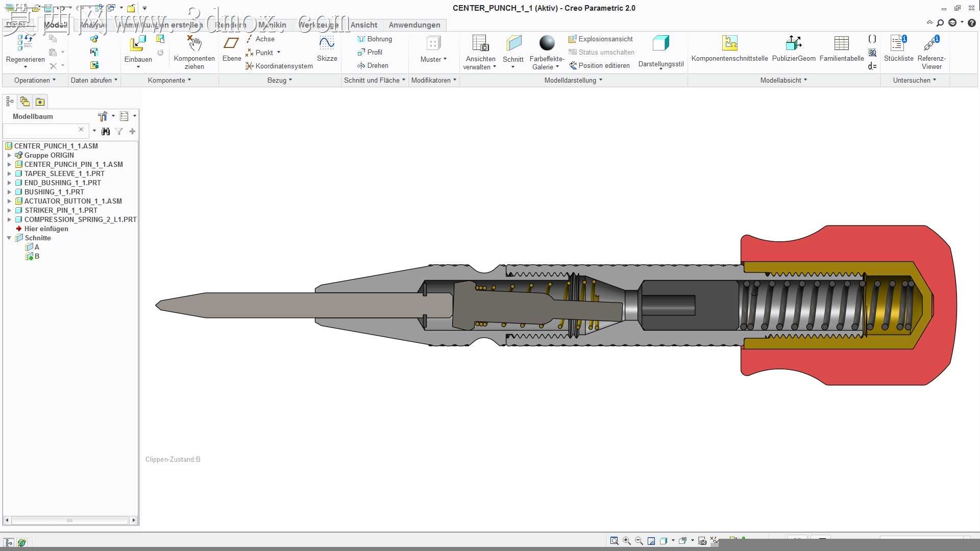Click the model tree filter funnel icon
The width and height of the screenshot is (980, 551).
coord(119,132)
